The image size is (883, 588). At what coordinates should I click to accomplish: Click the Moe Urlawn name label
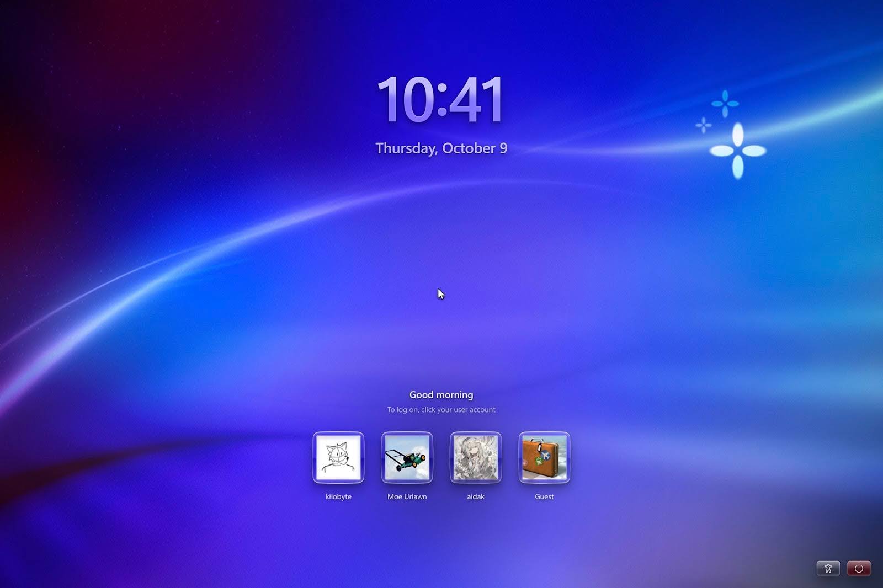407,496
